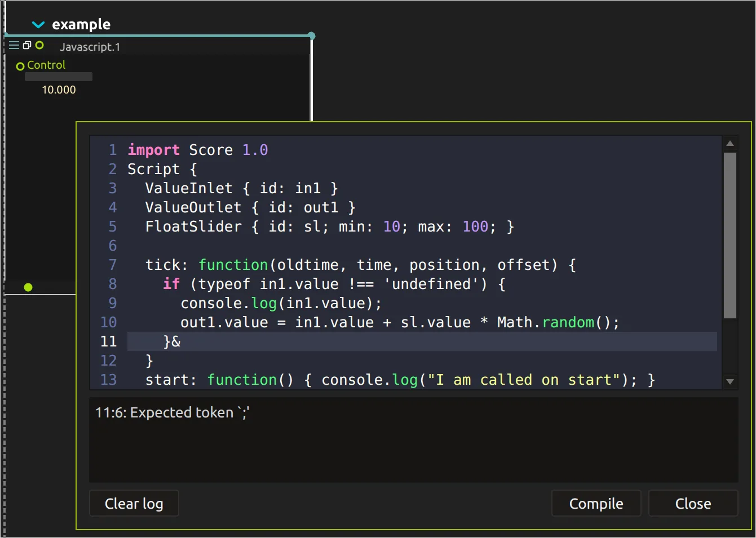Click the 'tick:' property on line 7
Image resolution: width=756 pixels, height=538 pixels.
coord(167,265)
